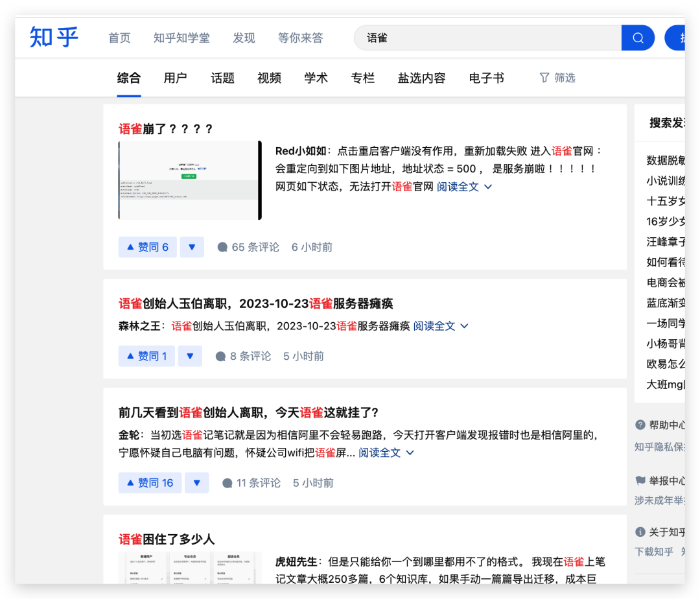The image size is (700, 599).
Task: Click the 关于知乎 info icon
Action: tap(640, 532)
